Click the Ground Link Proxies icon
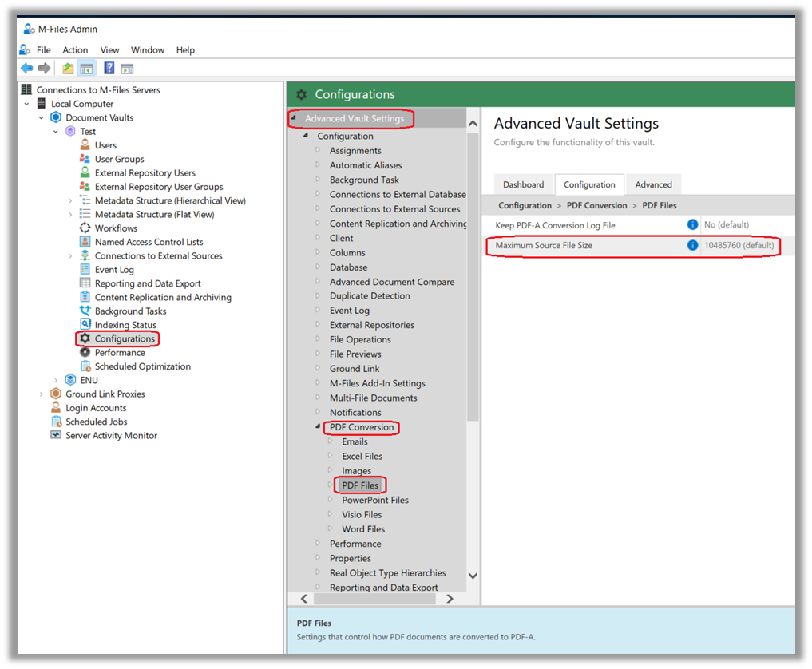This screenshot has width=812, height=669. (56, 394)
